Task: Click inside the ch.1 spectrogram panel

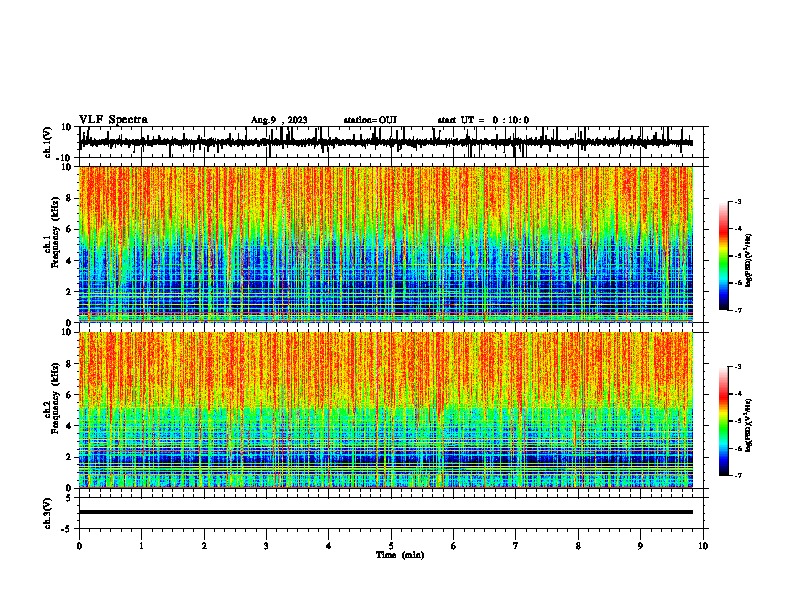Action: [385, 244]
